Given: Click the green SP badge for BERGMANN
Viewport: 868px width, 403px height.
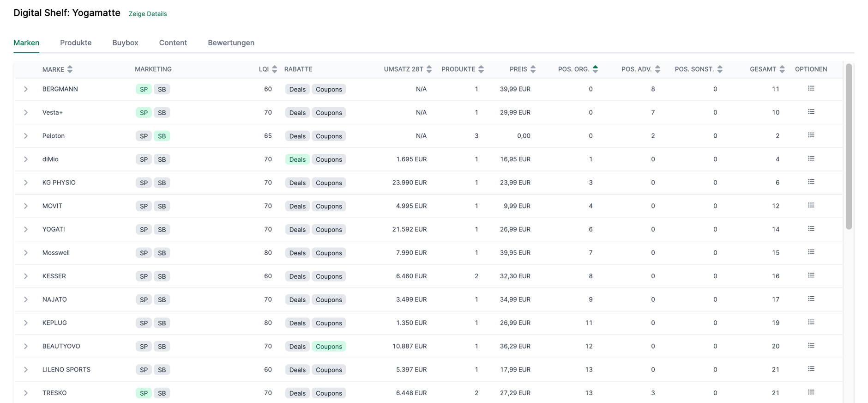Looking at the screenshot, I should coord(144,89).
